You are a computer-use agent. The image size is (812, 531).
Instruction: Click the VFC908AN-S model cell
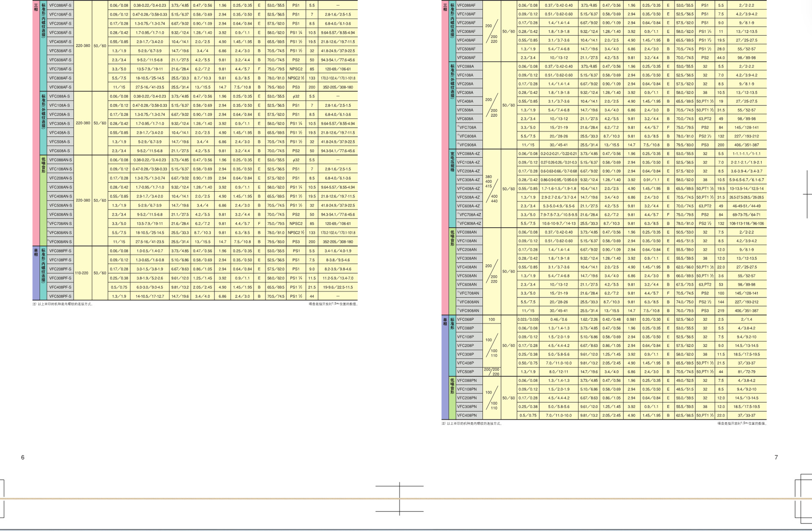click(x=60, y=242)
